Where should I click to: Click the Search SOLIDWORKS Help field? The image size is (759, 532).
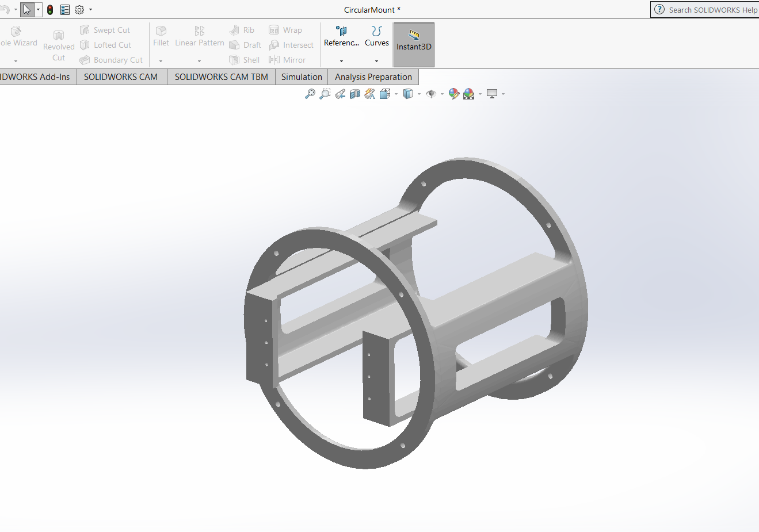pyautogui.click(x=712, y=10)
